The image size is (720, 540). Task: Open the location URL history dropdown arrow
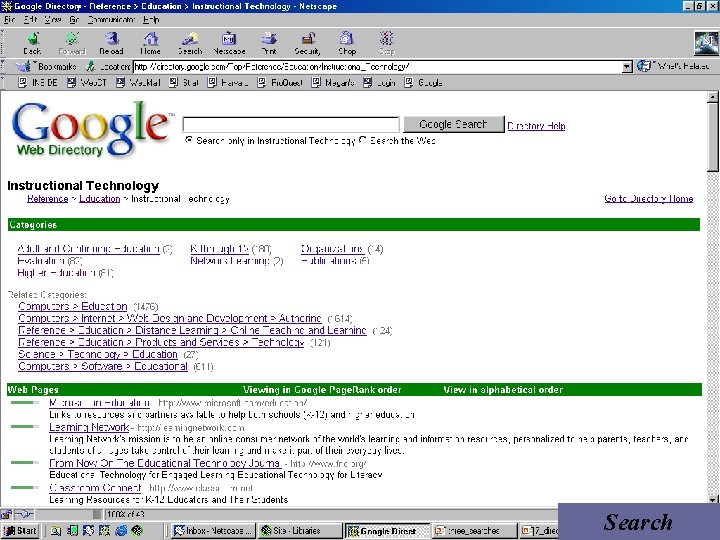(x=627, y=67)
